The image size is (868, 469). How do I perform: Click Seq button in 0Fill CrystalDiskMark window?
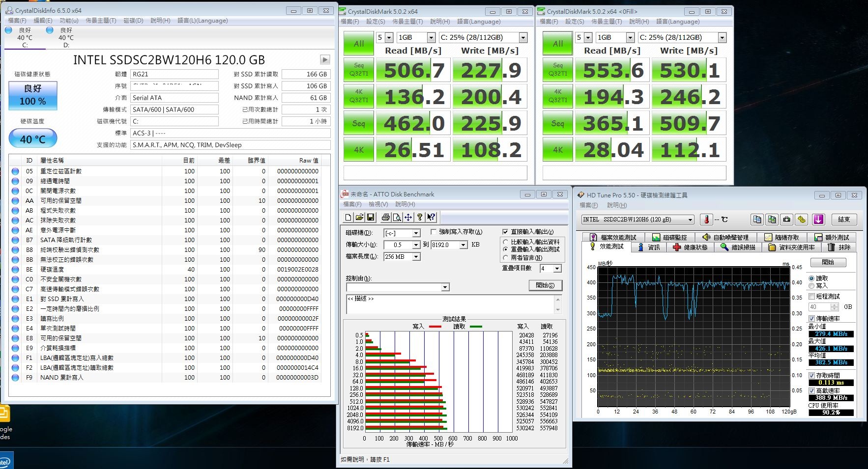(x=558, y=123)
